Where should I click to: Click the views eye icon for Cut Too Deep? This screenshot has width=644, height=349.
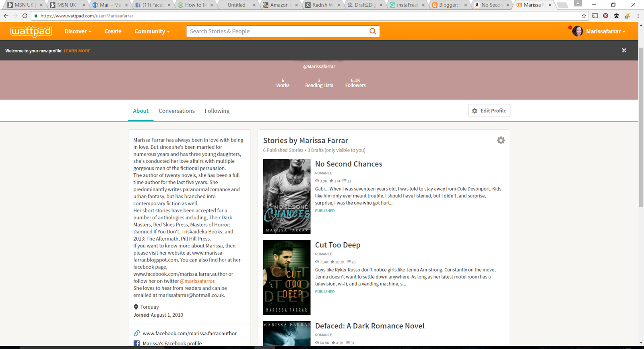(317, 262)
